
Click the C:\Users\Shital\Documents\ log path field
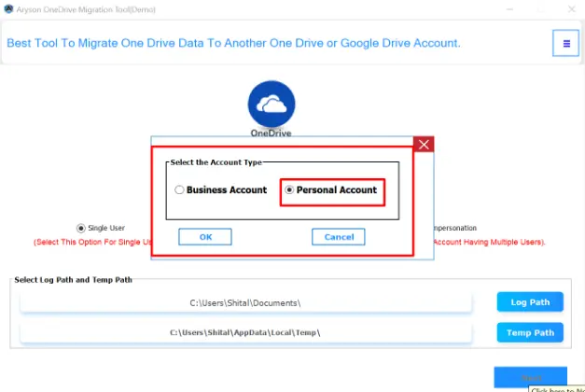pyautogui.click(x=246, y=302)
